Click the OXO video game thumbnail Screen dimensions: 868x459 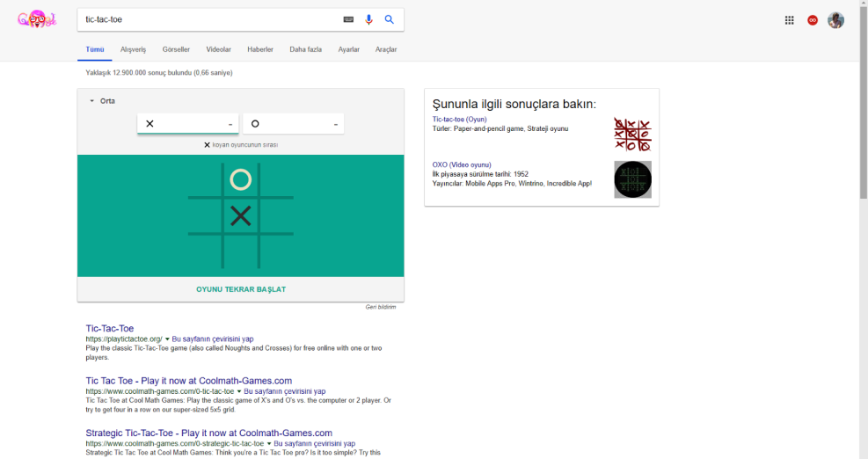(632, 179)
